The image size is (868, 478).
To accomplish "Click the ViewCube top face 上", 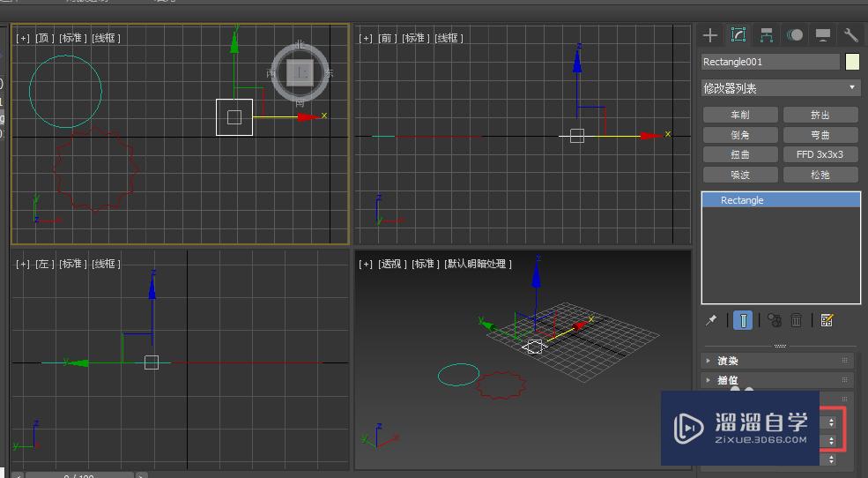I will 300,72.
